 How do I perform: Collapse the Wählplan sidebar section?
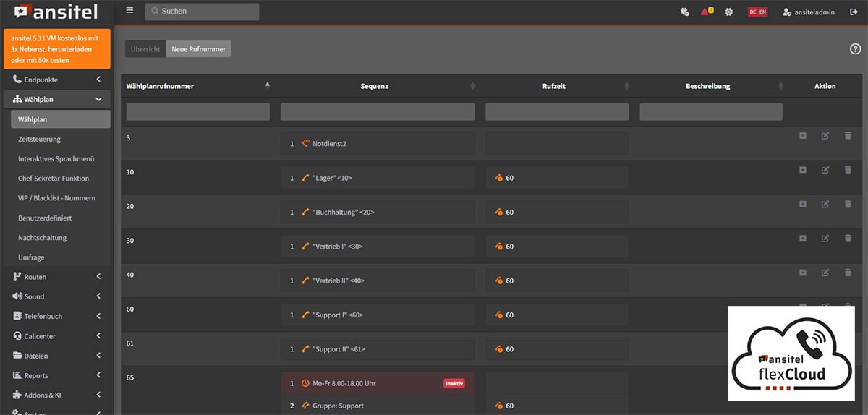[56, 100]
